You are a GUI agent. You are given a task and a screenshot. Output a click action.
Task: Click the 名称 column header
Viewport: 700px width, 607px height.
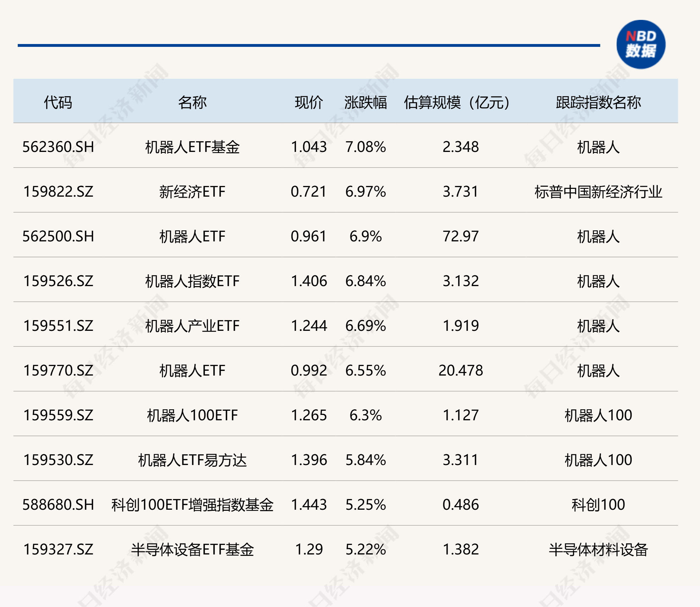193,101
